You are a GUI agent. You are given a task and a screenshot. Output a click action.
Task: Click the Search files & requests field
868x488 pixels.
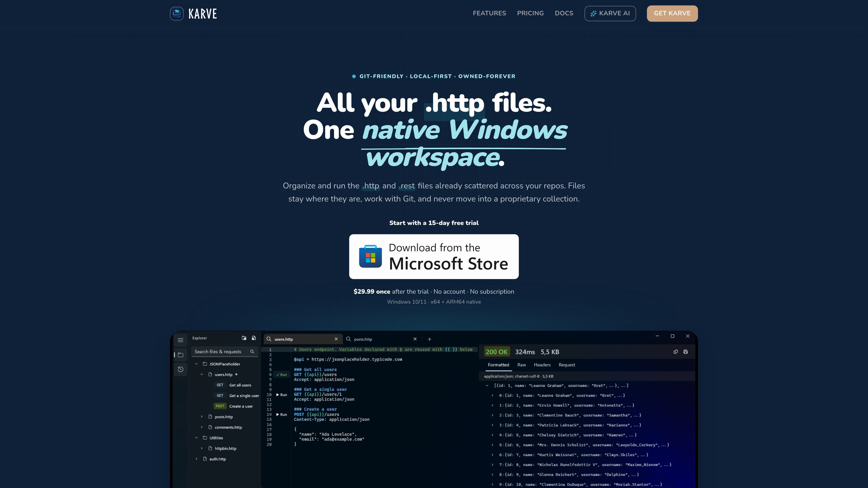tap(224, 352)
